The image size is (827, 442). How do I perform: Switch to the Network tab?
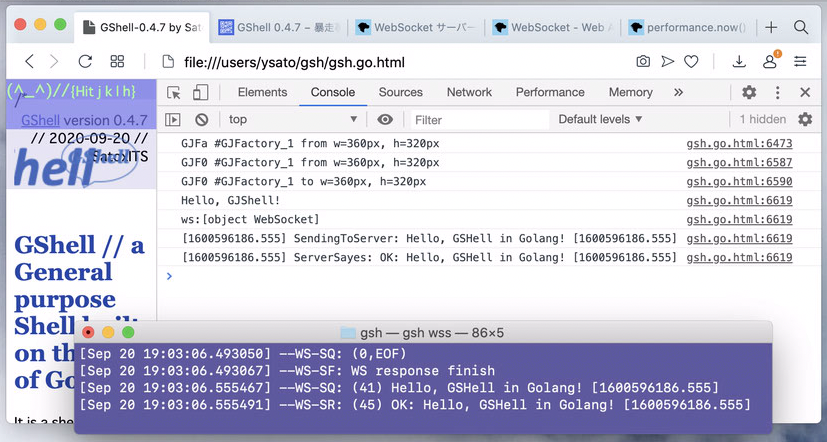469,93
